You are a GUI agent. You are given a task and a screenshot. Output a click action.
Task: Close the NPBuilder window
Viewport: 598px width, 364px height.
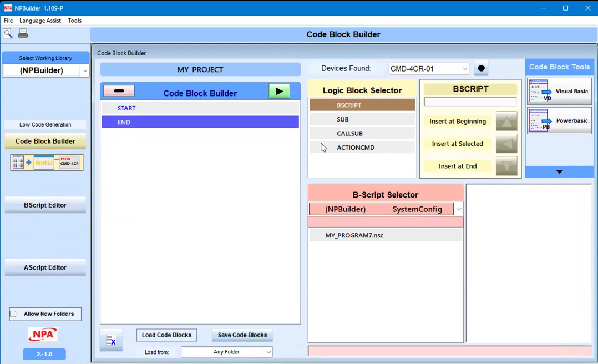pos(587,8)
